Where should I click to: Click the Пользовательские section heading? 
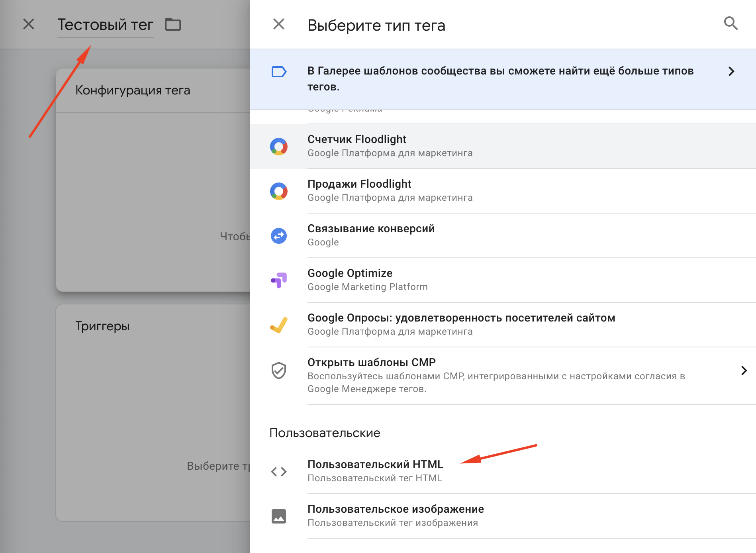325,433
